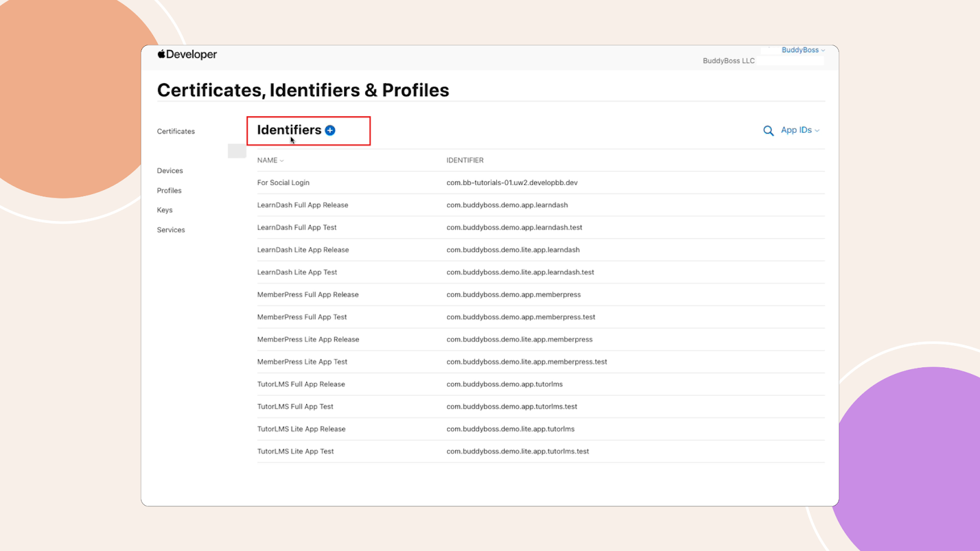Click the Identifiers section heading
This screenshot has height=551, width=980.
(289, 130)
